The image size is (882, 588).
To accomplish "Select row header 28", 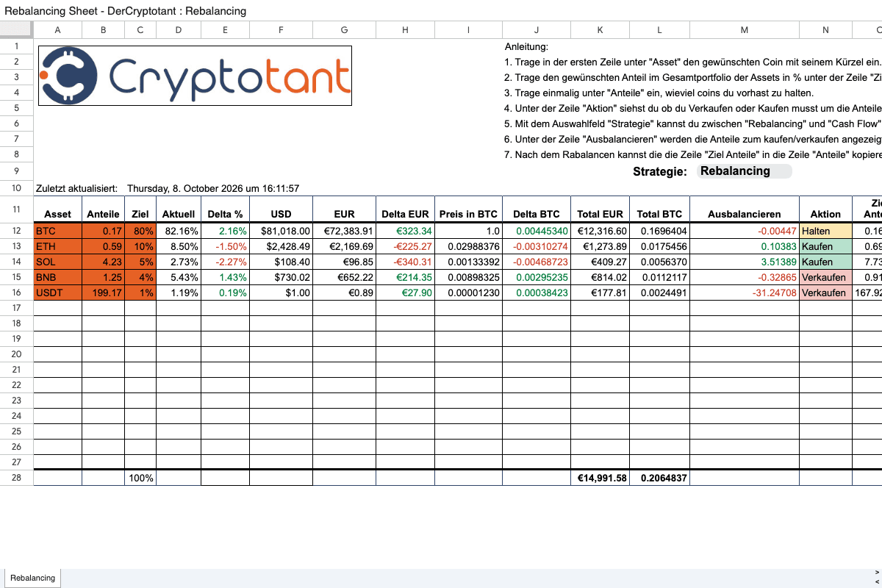I will click(x=16, y=478).
